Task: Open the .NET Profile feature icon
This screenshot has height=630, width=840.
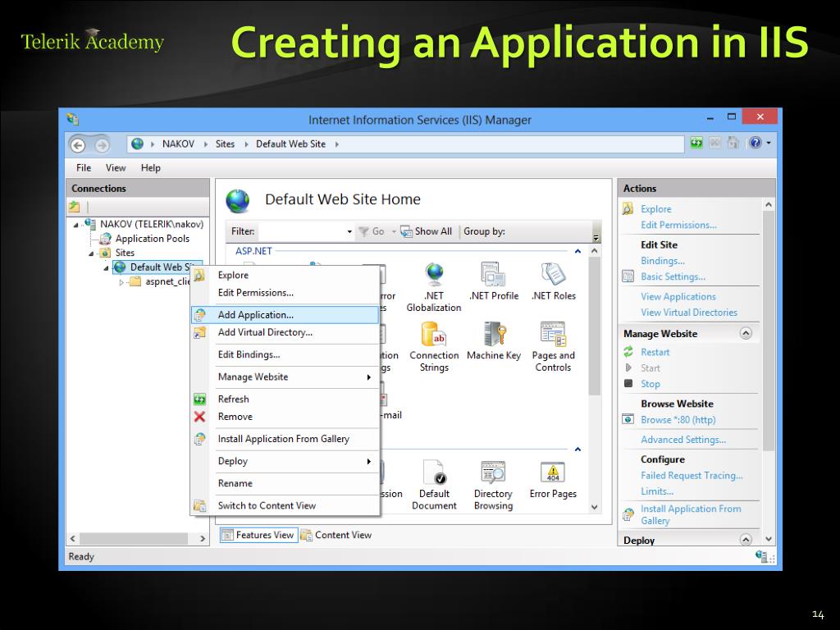Action: pos(493,281)
